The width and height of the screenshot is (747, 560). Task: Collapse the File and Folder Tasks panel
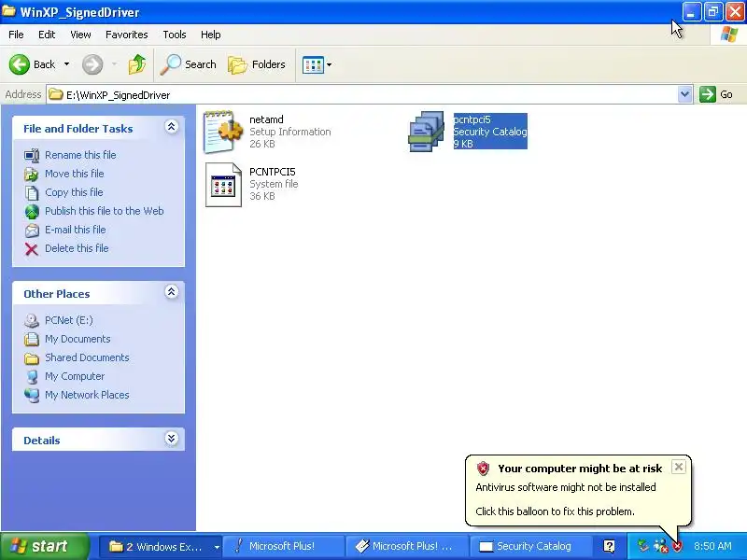pos(172,126)
